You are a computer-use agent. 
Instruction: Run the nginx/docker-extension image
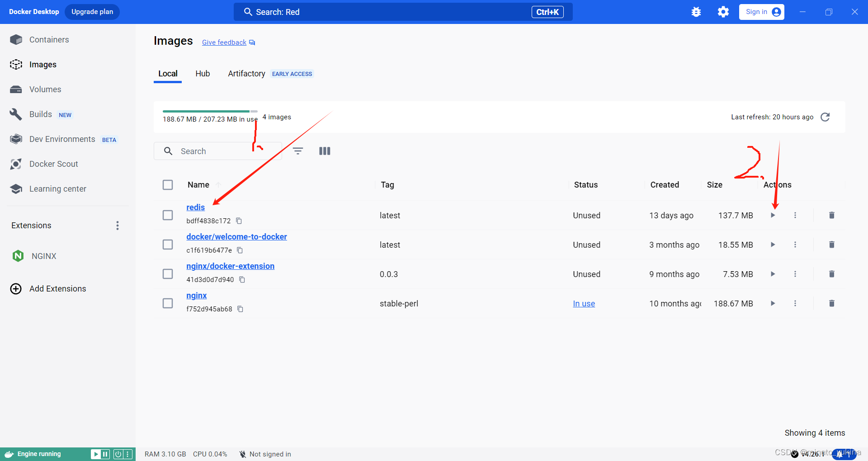click(773, 274)
